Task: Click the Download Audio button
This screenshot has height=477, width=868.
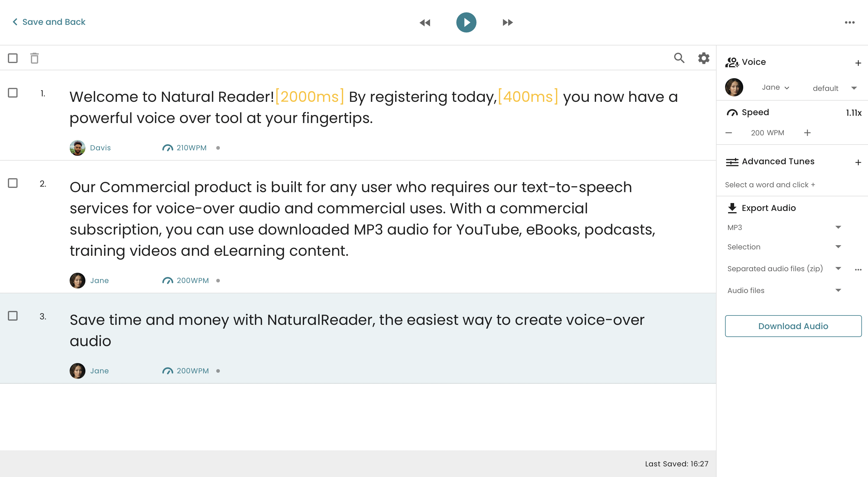Action: 793,326
